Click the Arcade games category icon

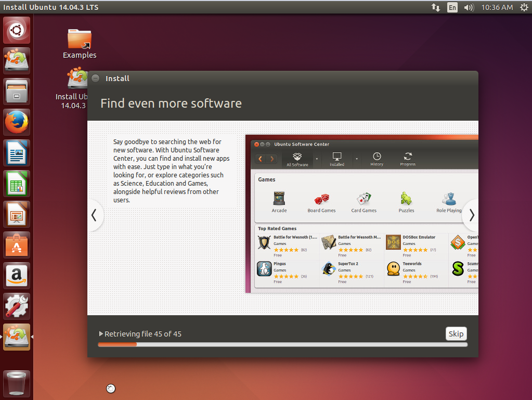pyautogui.click(x=279, y=202)
